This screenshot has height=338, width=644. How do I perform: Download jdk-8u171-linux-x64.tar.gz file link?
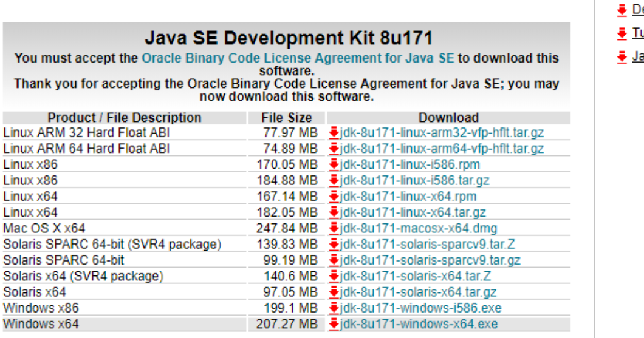click(413, 212)
